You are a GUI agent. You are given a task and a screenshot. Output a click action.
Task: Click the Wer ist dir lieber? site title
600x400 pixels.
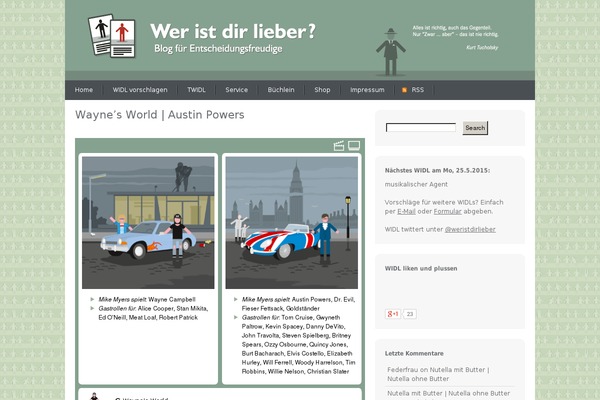point(233,31)
